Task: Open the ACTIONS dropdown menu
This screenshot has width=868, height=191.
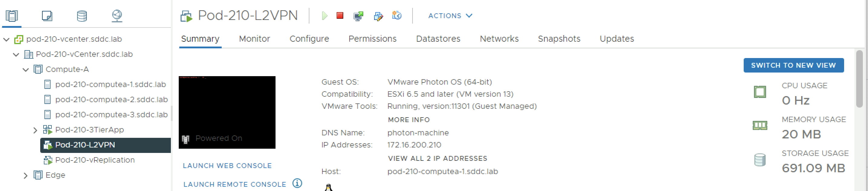Action: tap(450, 16)
